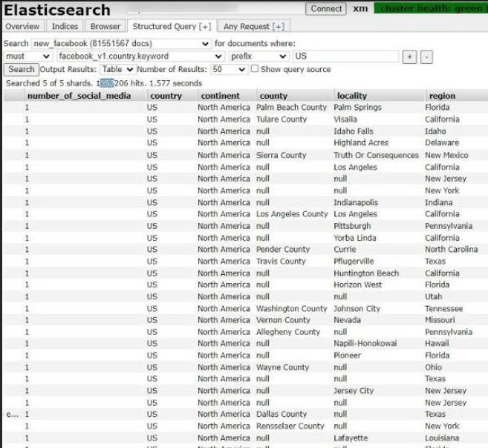Click the cluster health green status indicator
This screenshot has width=488, height=448.
point(431,8)
